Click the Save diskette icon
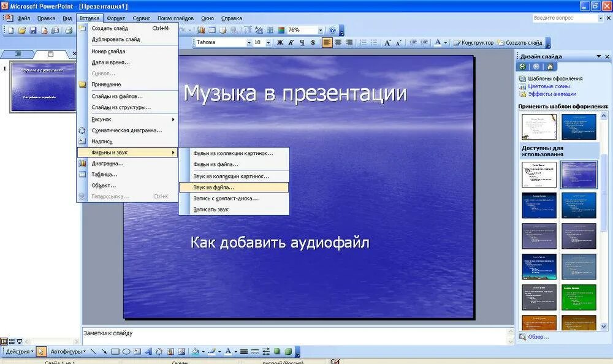This screenshot has height=364, width=613. point(33,30)
